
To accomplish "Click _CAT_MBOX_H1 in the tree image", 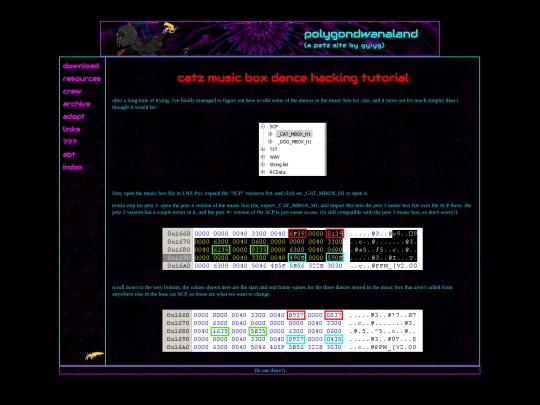I will [294, 134].
